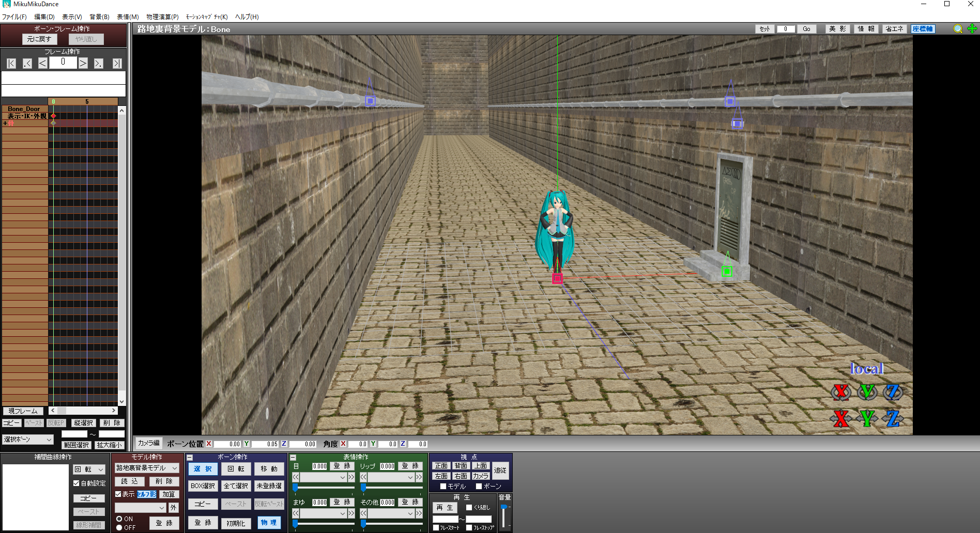Click the local X move handle icon
Viewport: 980px width, 533px height.
tap(841, 418)
